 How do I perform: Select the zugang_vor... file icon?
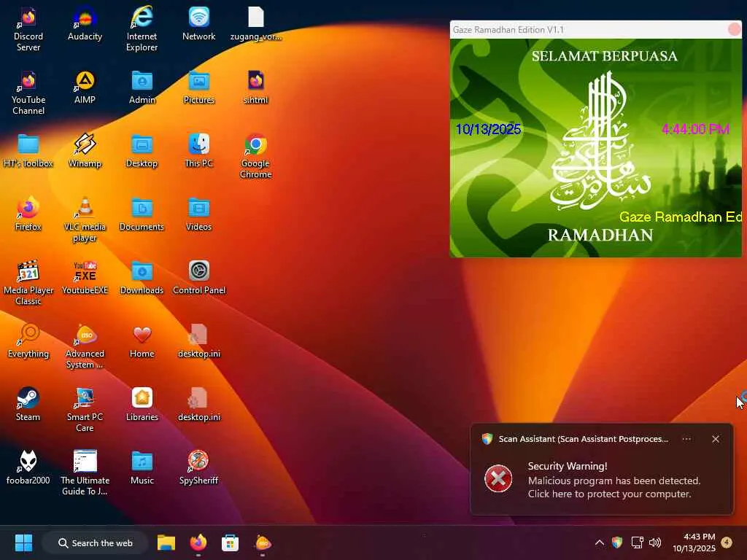(x=256, y=24)
